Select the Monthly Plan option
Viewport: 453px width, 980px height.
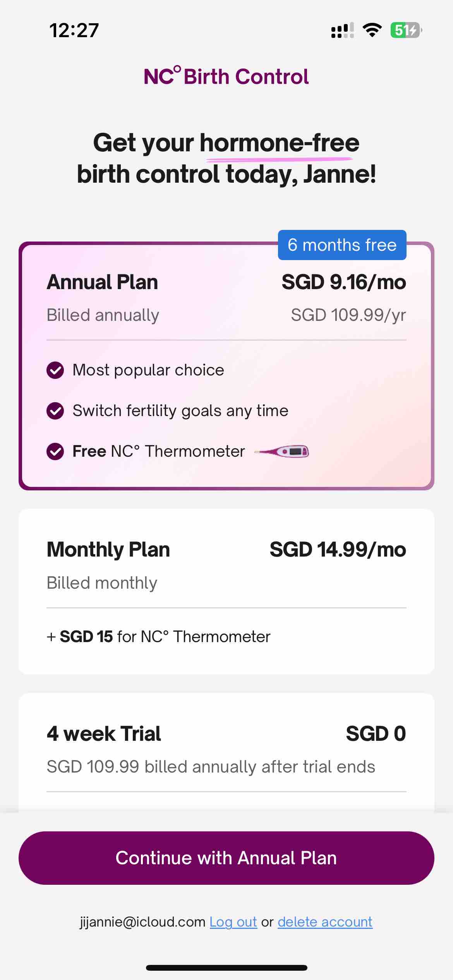point(226,591)
